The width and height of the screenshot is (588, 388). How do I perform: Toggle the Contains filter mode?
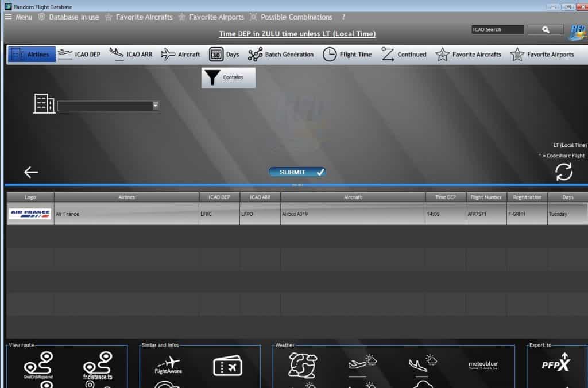pos(227,77)
